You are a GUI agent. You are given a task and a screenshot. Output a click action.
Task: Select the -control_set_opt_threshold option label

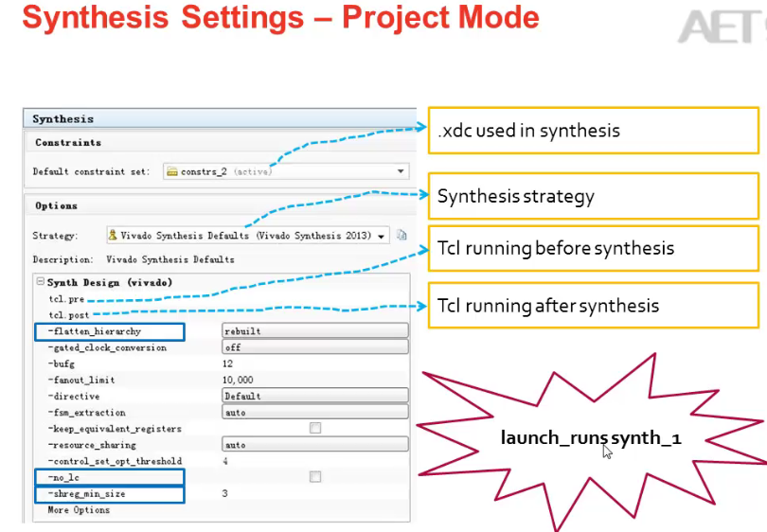pos(115,461)
